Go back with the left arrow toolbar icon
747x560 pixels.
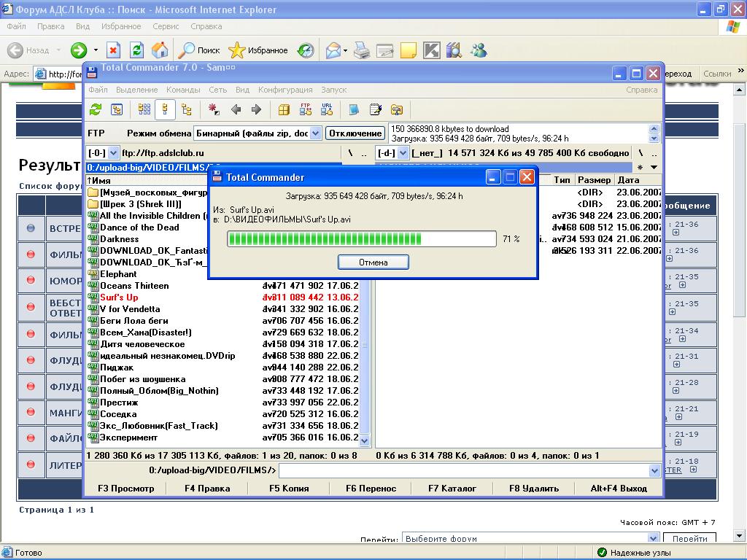pos(236,110)
